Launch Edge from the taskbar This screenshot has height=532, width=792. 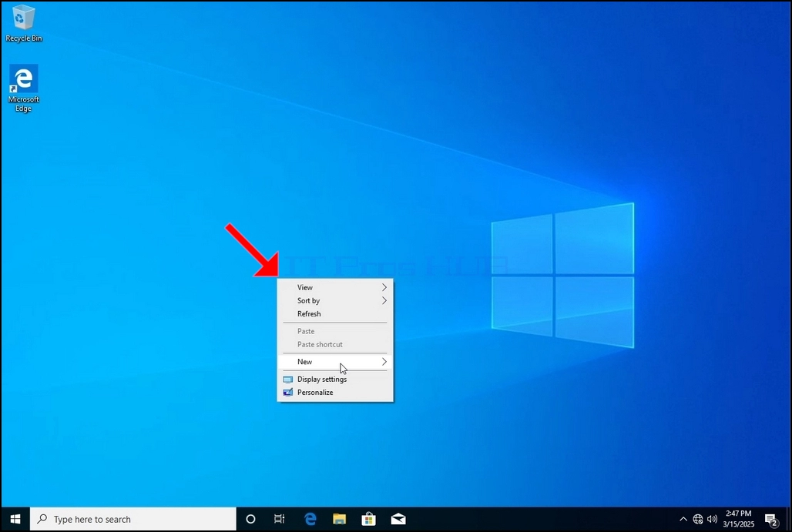click(310, 519)
